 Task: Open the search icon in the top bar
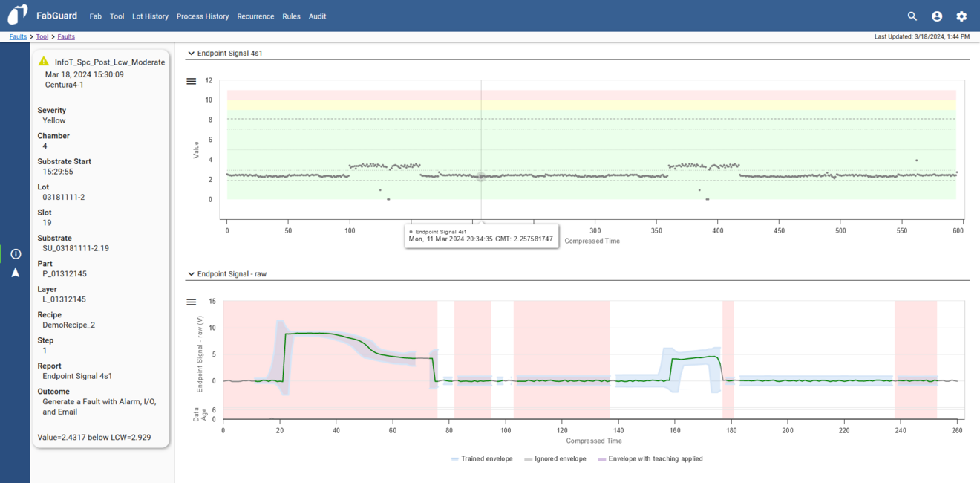coord(912,15)
